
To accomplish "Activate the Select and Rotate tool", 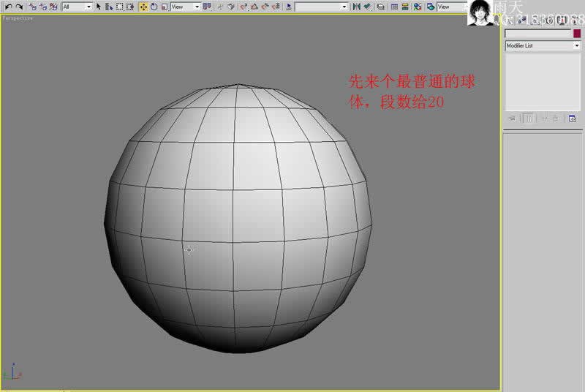I will point(154,7).
